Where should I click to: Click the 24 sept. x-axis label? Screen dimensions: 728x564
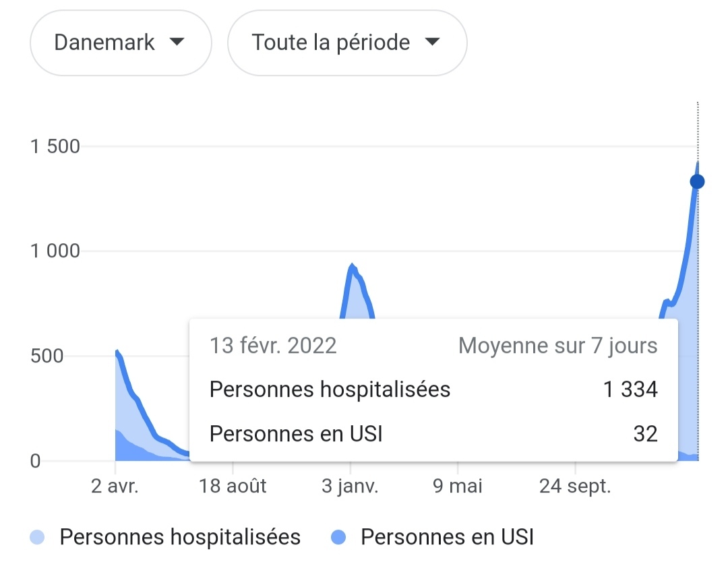click(575, 487)
